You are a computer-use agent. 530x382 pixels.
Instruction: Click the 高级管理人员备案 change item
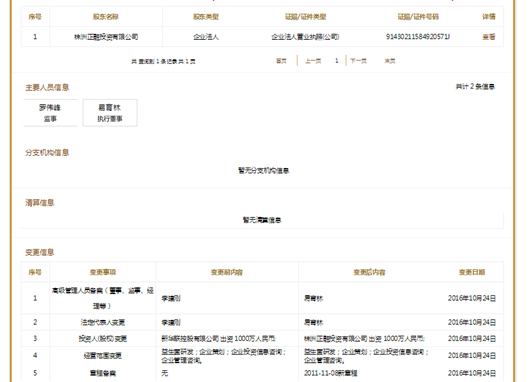tap(103, 298)
